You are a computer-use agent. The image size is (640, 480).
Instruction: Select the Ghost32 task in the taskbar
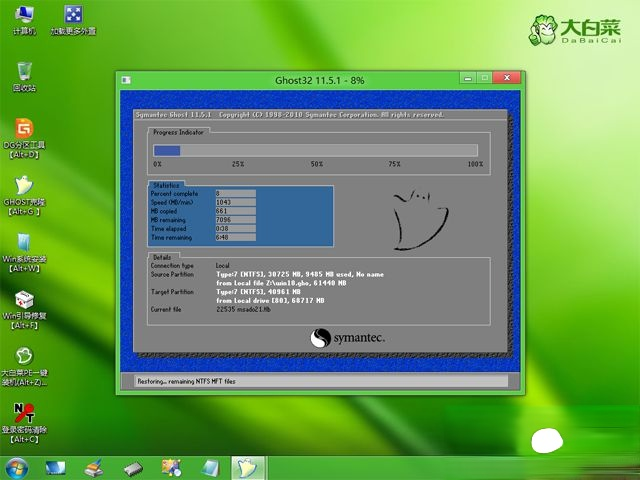point(249,468)
